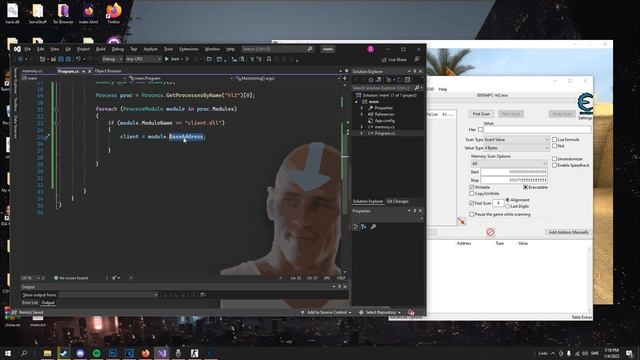The height and width of the screenshot is (360, 640).
Task: Click the Counter-Strike taskbar icon
Action: click(194, 353)
